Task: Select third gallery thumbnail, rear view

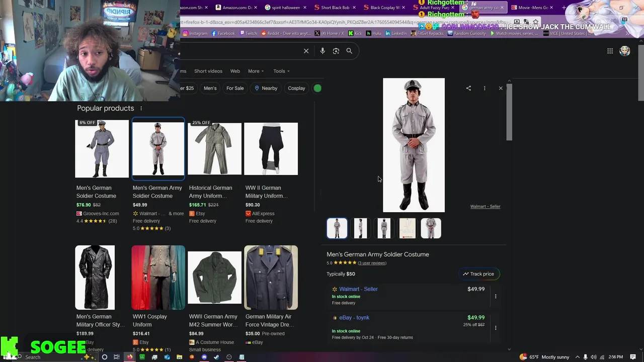Action: pos(384,228)
